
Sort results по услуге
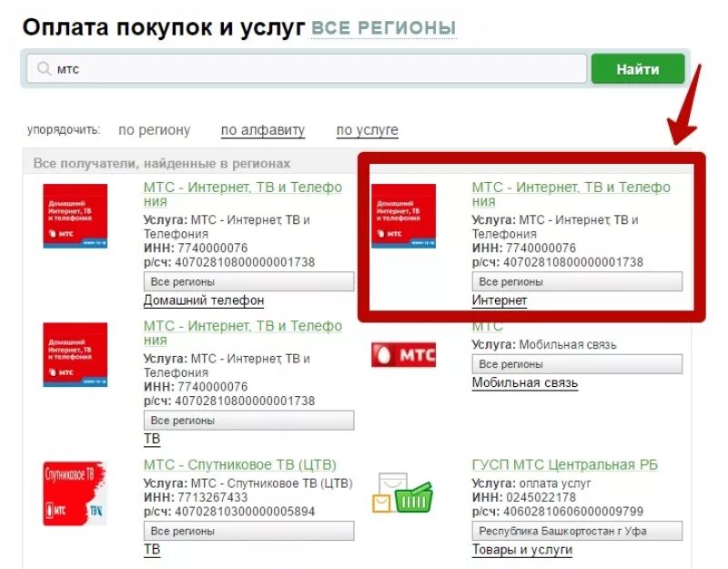368,130
